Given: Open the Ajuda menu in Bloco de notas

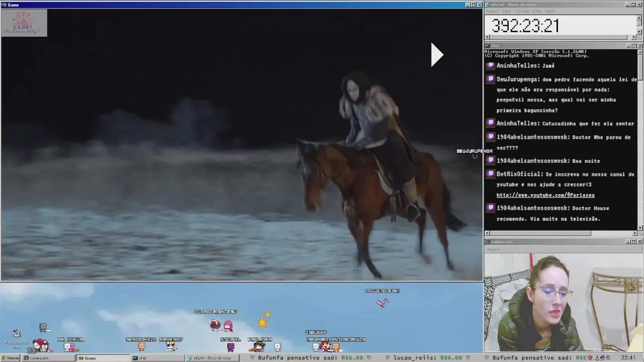Looking at the screenshot, I should click(550, 11).
